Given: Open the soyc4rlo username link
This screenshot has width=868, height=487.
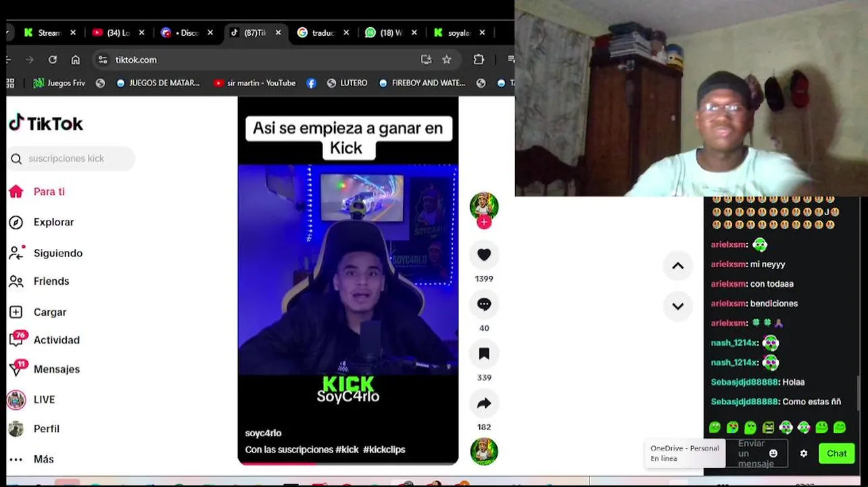Looking at the screenshot, I should [263, 433].
